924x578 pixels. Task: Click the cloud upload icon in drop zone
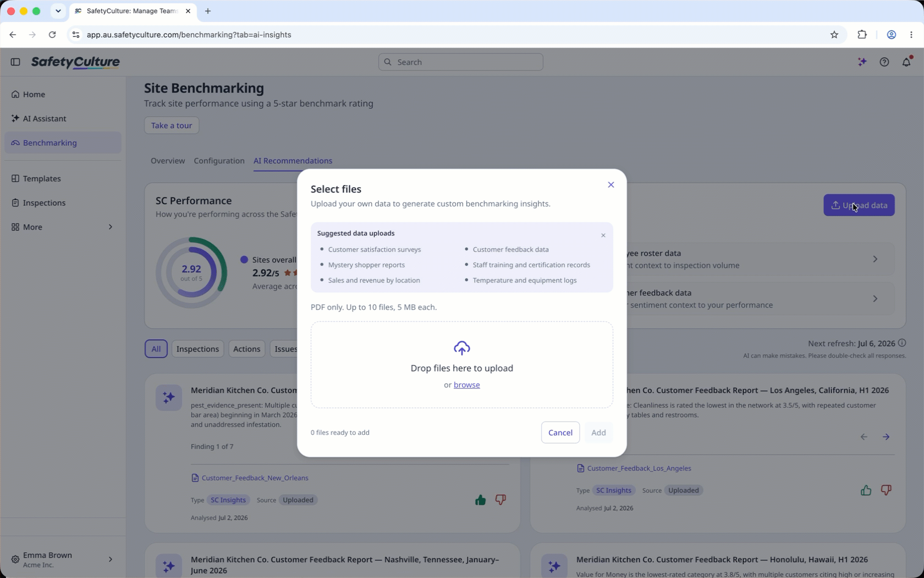pos(462,348)
